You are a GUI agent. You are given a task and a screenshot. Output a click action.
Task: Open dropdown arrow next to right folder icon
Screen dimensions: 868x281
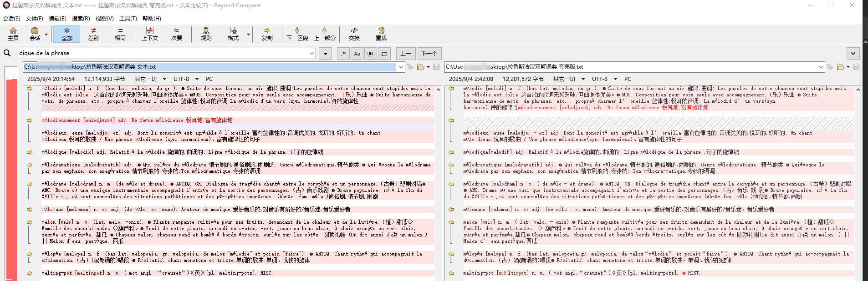coord(848,67)
